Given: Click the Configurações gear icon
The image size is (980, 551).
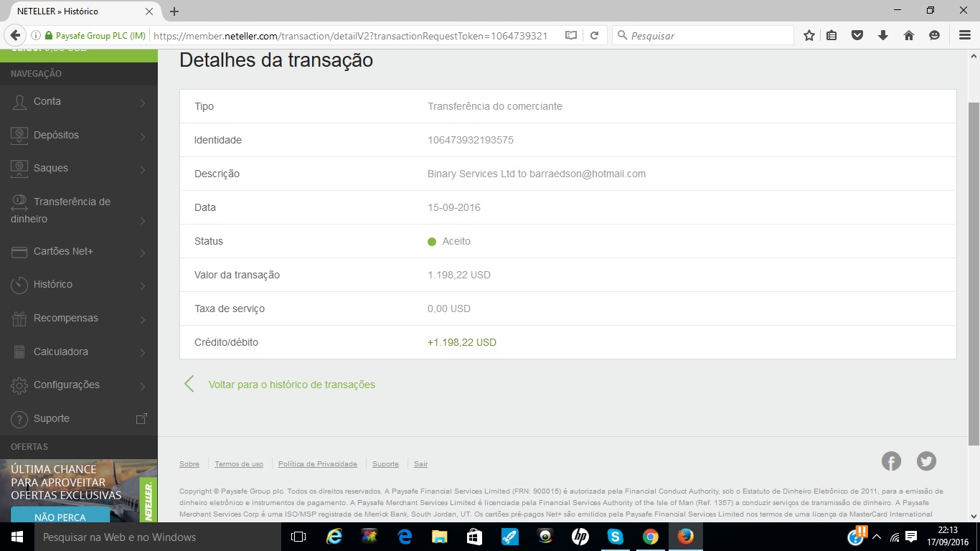Looking at the screenshot, I should coord(19,385).
